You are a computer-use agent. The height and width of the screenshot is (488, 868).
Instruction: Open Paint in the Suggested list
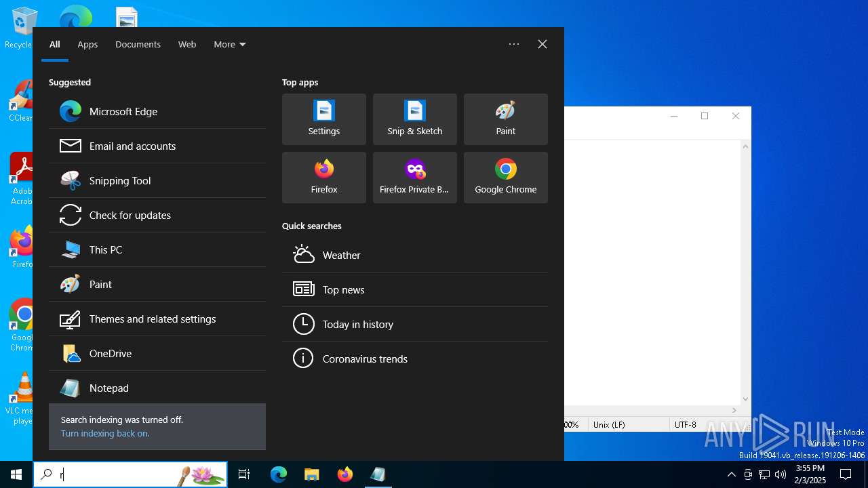pos(157,284)
